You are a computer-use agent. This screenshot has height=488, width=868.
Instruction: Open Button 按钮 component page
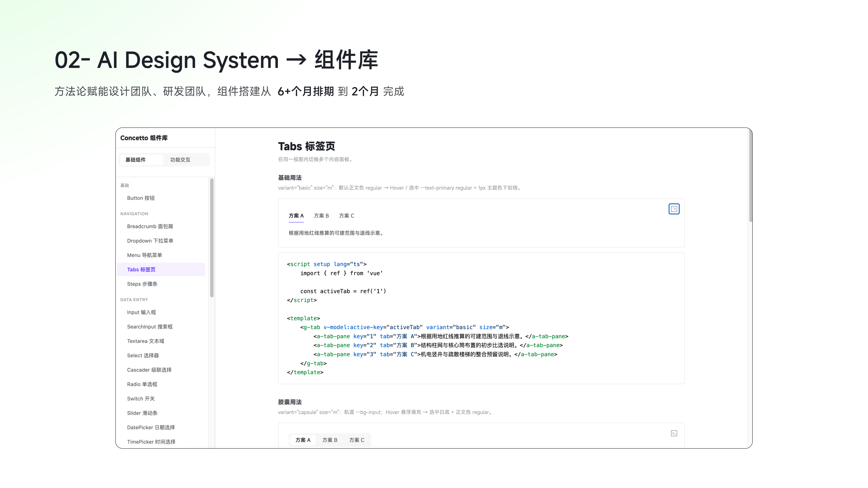click(161, 198)
